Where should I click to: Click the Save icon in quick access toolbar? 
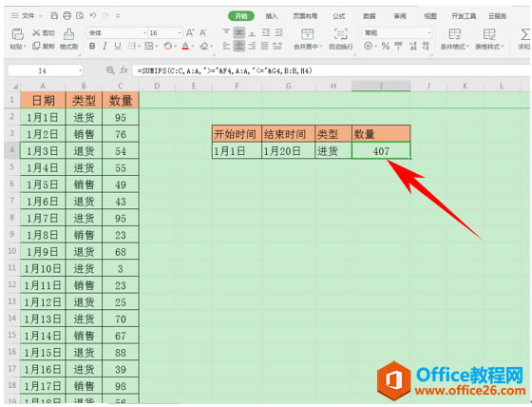tap(54, 15)
